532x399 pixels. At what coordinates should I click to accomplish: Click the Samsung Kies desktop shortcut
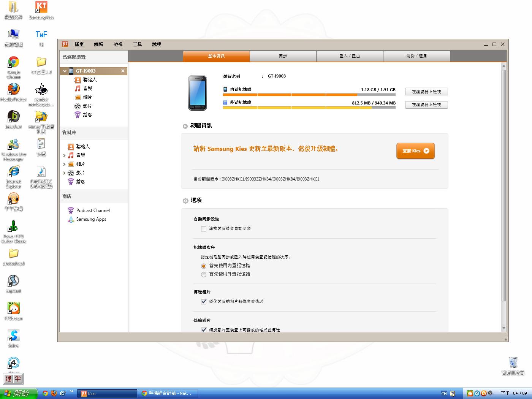41,11
